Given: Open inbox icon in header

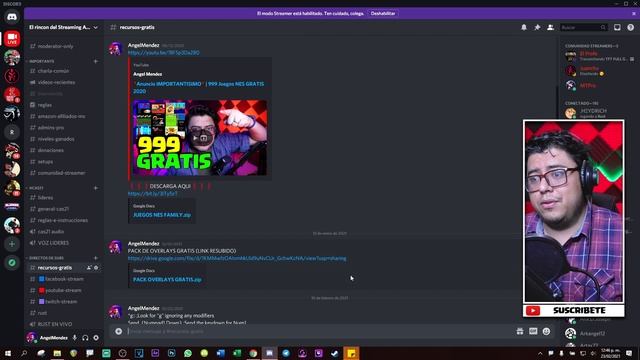Looking at the screenshot, I should coord(617,27).
